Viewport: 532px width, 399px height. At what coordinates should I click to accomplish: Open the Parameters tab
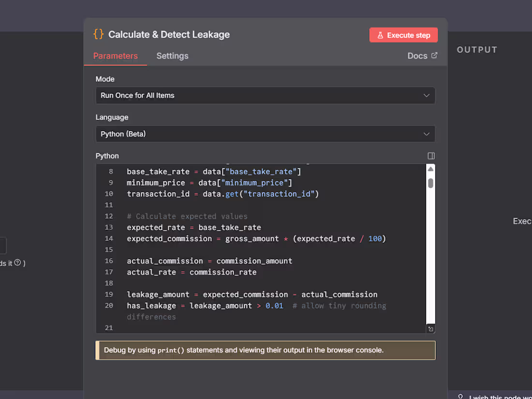(116, 56)
